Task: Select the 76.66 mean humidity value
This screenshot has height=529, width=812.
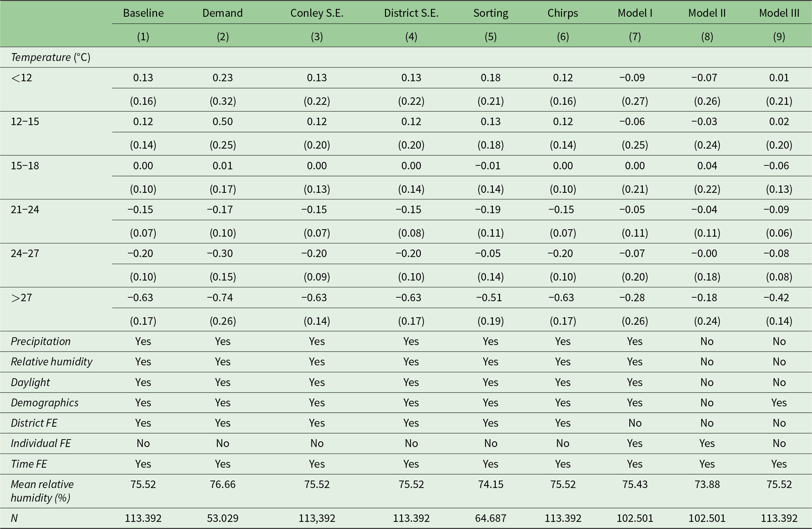Action: pos(223,484)
